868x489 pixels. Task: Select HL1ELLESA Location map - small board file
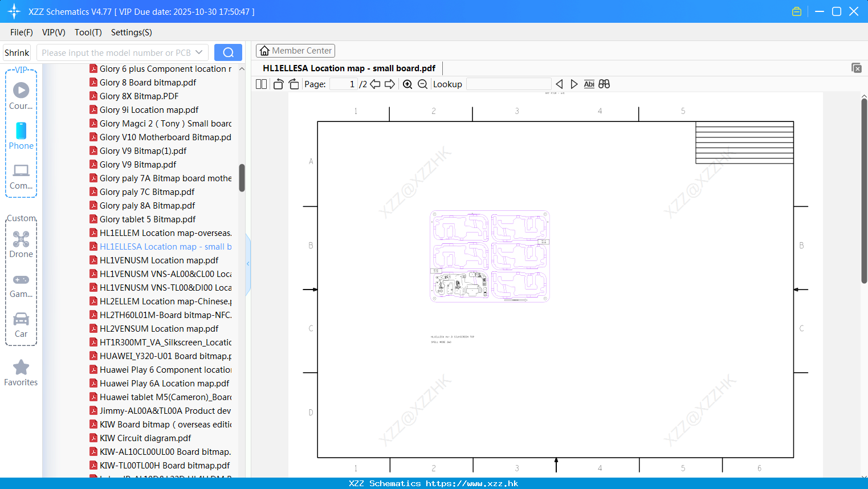165,247
